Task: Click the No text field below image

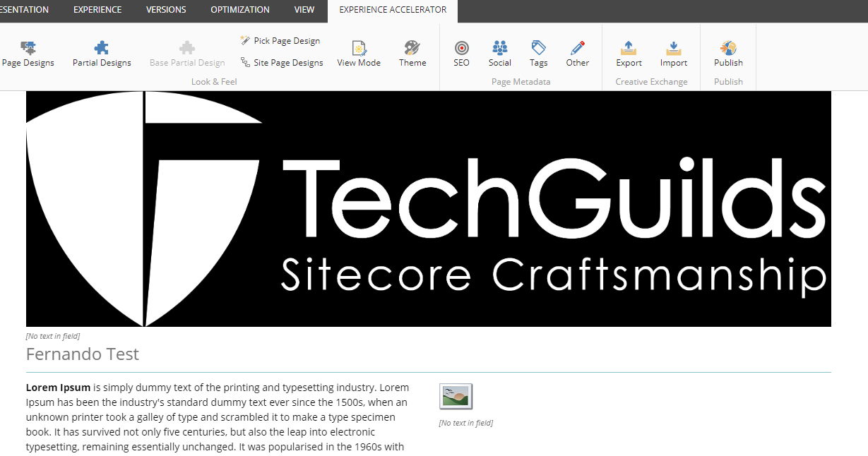Action: 466,423
